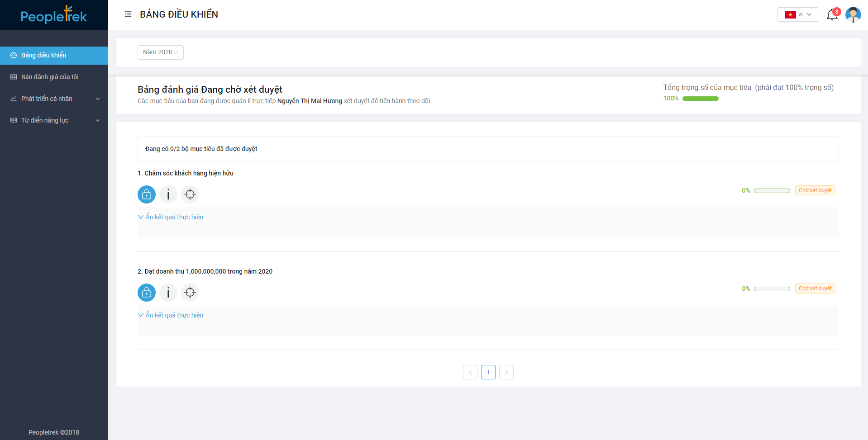Click the lock icon for goal 1
Screen dimensions: 868x440
[x=147, y=194]
